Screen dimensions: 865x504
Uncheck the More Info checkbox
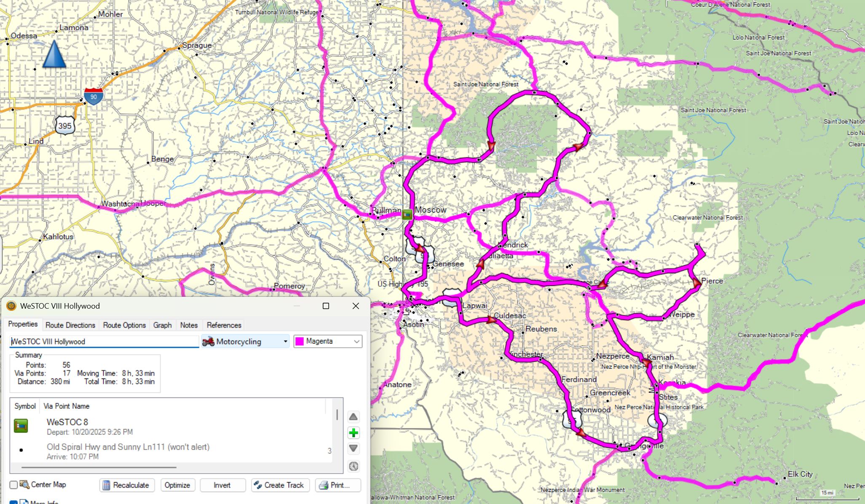point(14,502)
